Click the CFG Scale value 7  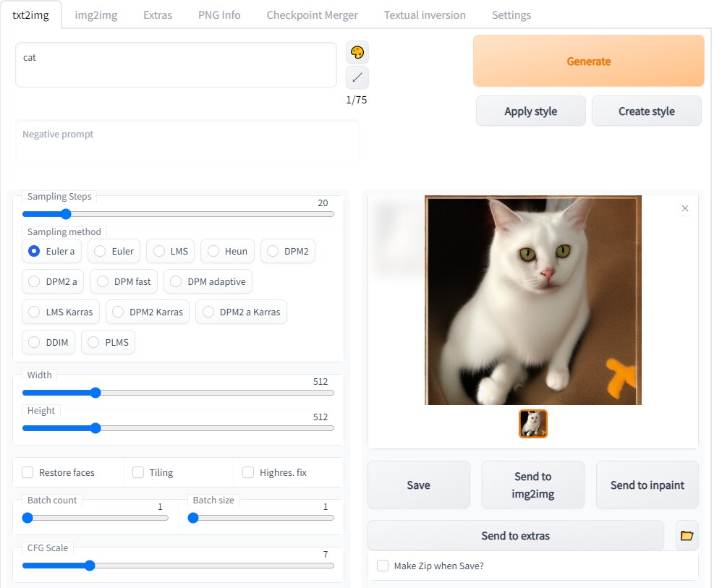click(x=326, y=555)
